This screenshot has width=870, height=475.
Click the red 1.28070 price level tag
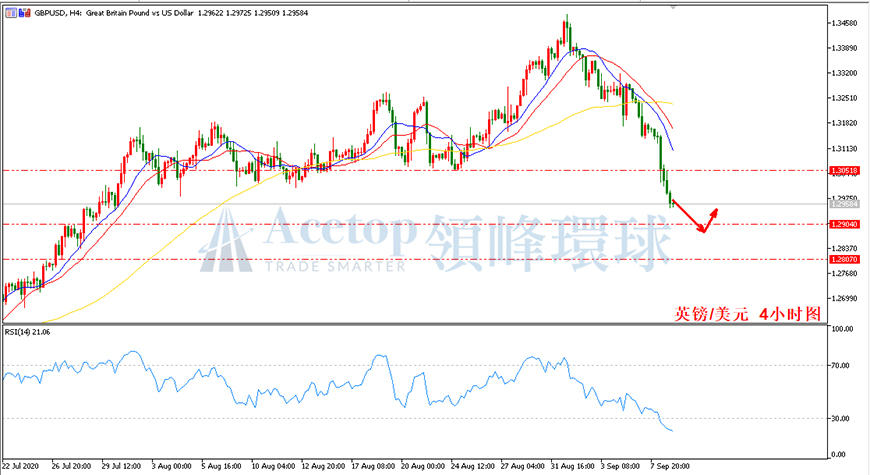tap(844, 259)
